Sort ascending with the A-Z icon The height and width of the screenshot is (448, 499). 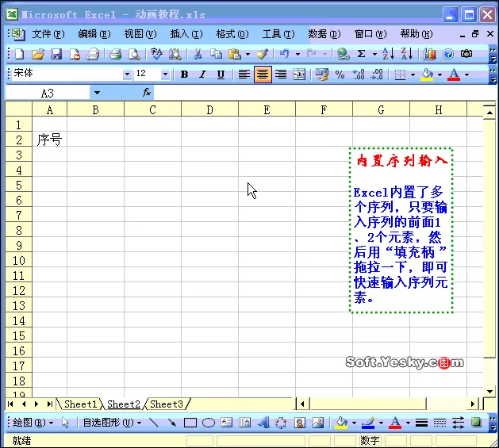(388, 54)
